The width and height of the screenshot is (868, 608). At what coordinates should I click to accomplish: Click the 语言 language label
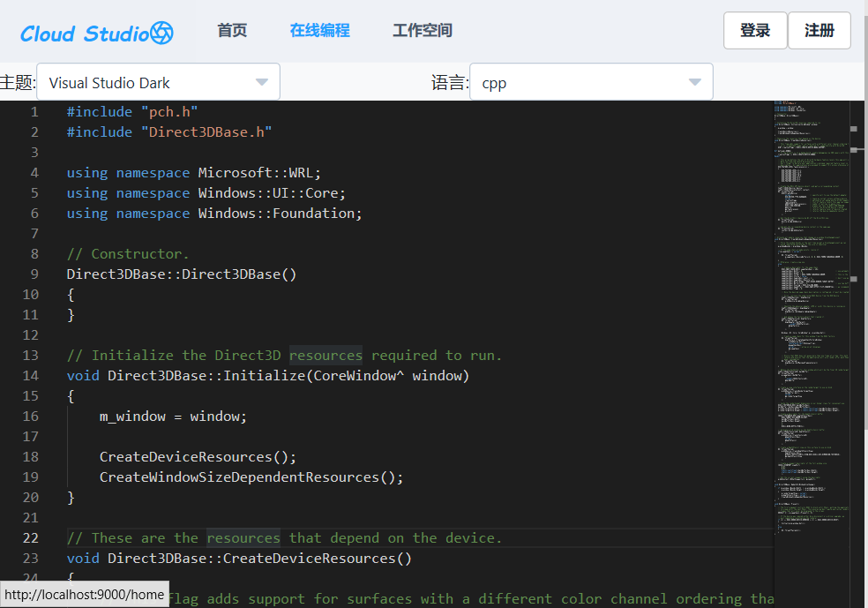click(x=450, y=82)
